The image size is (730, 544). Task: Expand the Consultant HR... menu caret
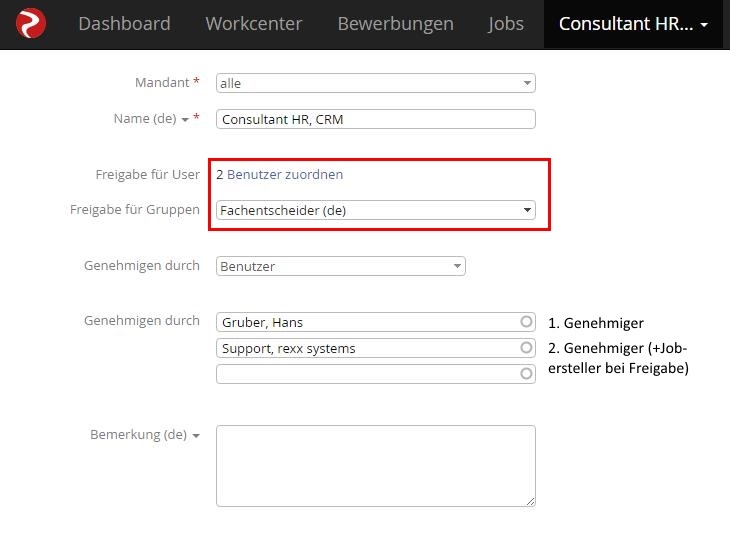point(704,24)
